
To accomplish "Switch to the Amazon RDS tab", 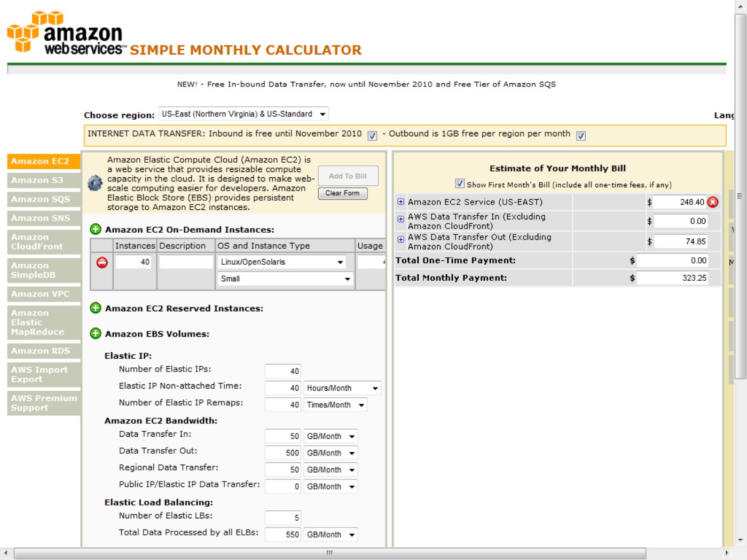I will pyautogui.click(x=44, y=351).
